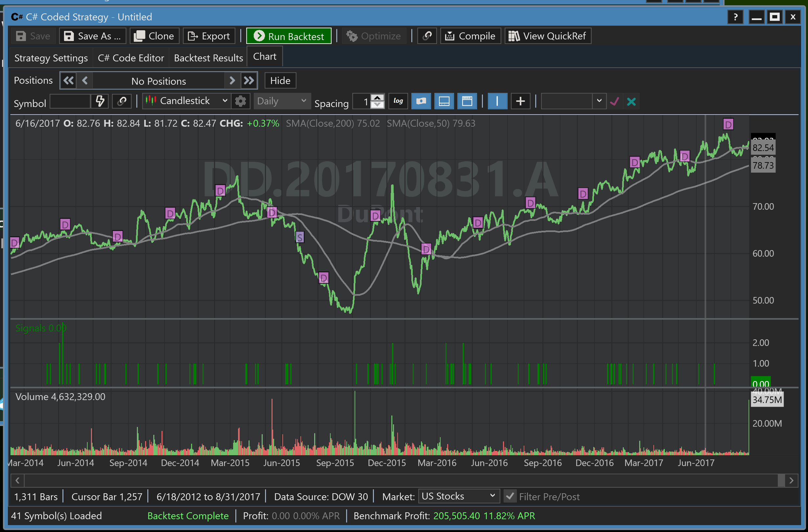Image resolution: width=808 pixels, height=532 pixels.
Task: Click the chart snapshot camera icon
Action: pos(421,101)
